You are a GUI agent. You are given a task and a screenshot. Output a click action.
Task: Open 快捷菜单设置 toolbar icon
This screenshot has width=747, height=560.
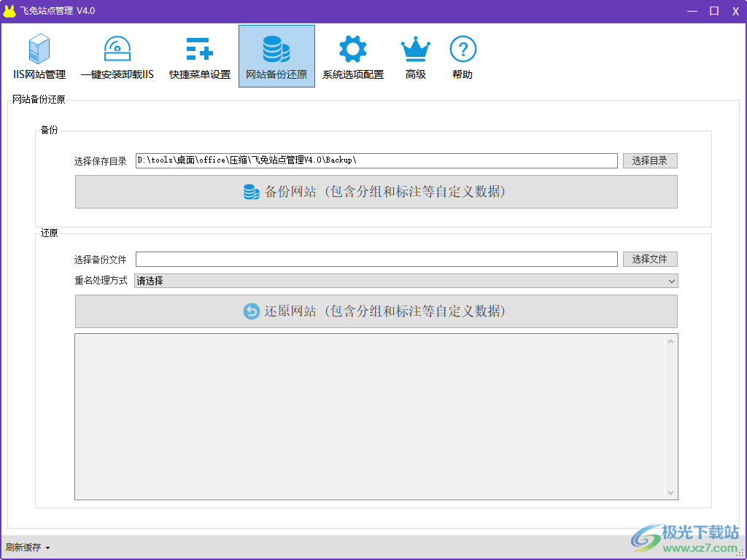(199, 50)
